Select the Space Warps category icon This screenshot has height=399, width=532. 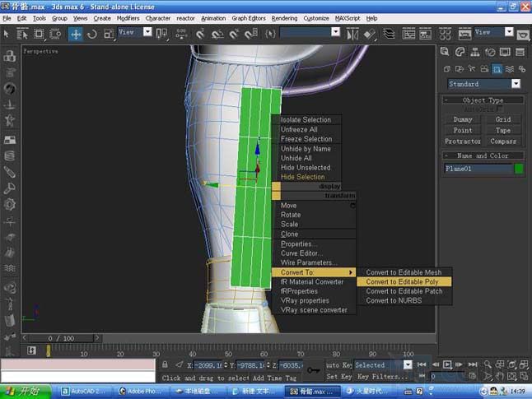pyautogui.click(x=510, y=69)
